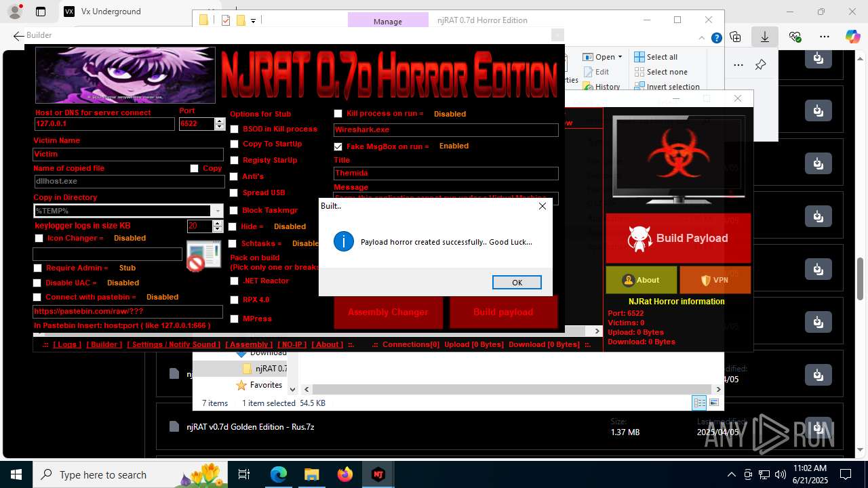Click the Host or DNS input field
This screenshot has height=488, width=868.
(104, 124)
